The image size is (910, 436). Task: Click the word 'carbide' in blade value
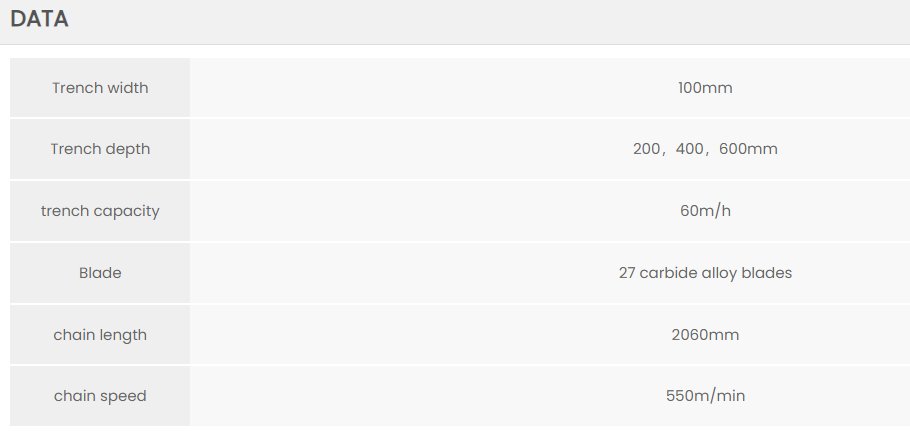pos(668,273)
